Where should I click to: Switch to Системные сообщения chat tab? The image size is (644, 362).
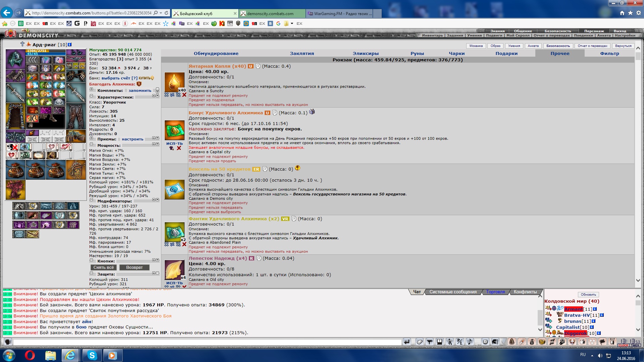point(453,292)
